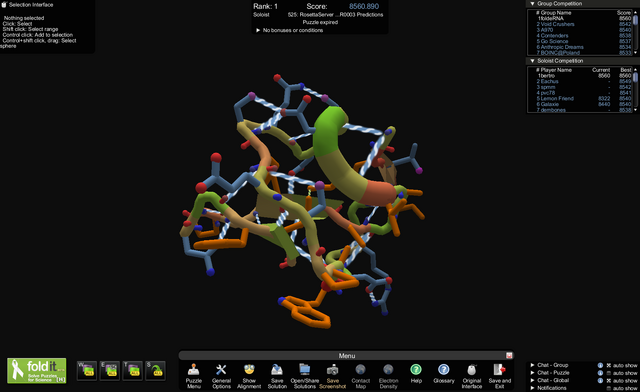Collapse the Group Competition panel
The width and height of the screenshot is (640, 392).
click(532, 4)
